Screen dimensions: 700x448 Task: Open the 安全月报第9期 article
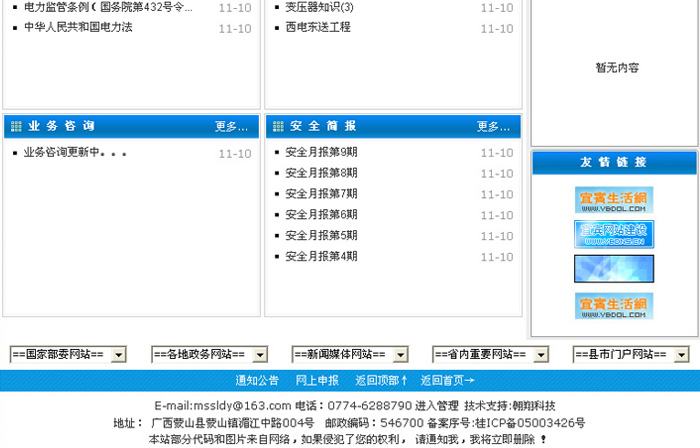pos(321,153)
